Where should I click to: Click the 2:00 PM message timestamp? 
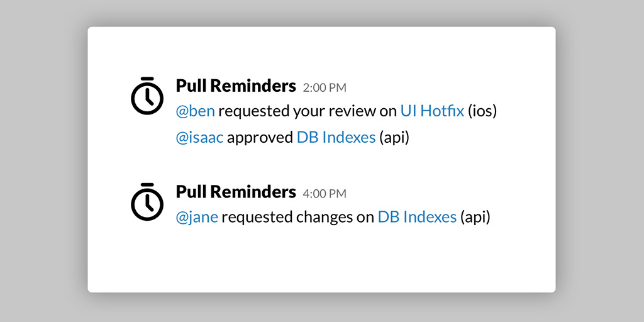[325, 87]
